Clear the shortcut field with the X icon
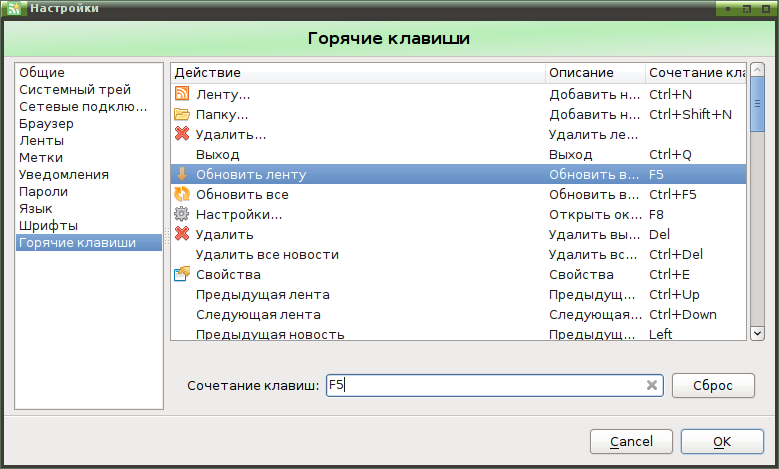779x469 pixels. [x=652, y=385]
